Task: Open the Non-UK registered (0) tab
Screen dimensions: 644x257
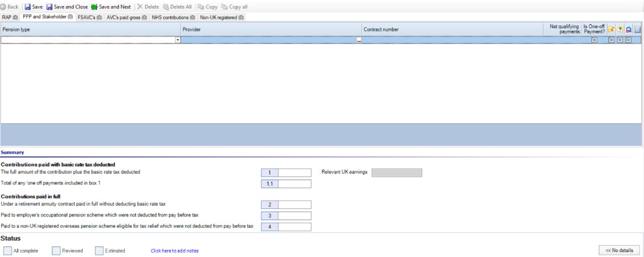Action: [222, 17]
